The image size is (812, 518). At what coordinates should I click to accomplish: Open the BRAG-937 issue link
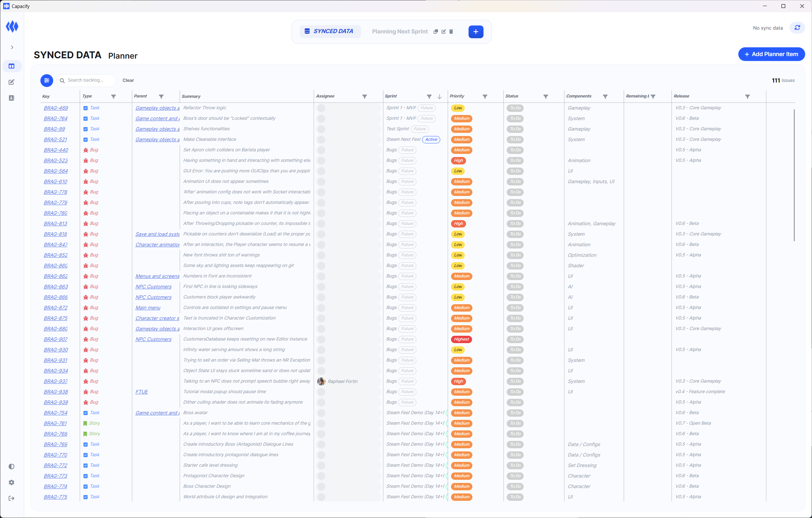[x=55, y=381]
